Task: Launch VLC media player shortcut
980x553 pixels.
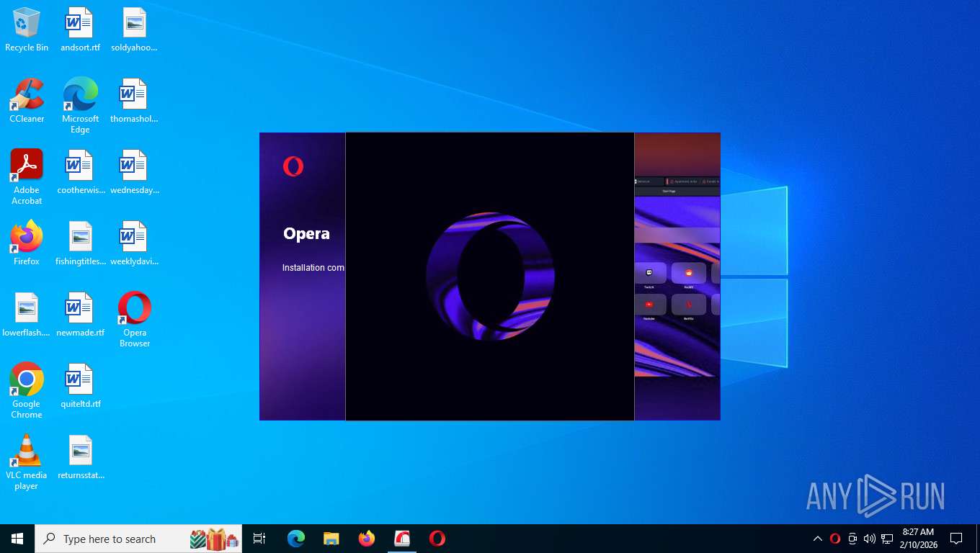Action: tap(27, 462)
